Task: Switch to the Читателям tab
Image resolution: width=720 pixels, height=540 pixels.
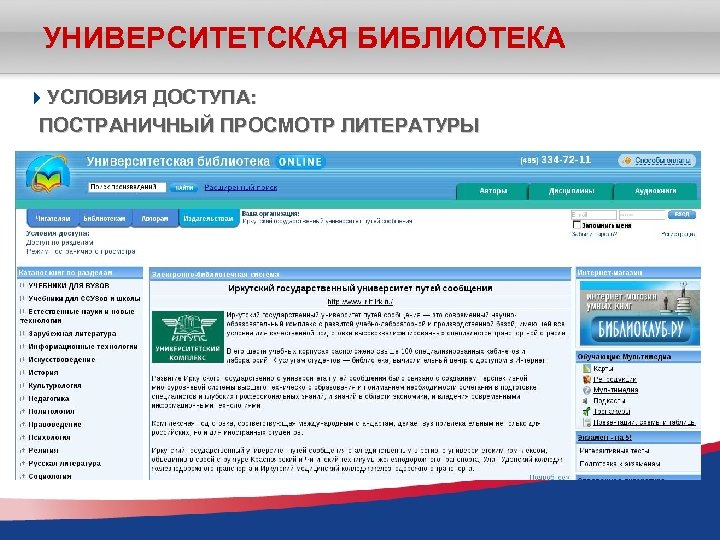Action: coord(53,219)
